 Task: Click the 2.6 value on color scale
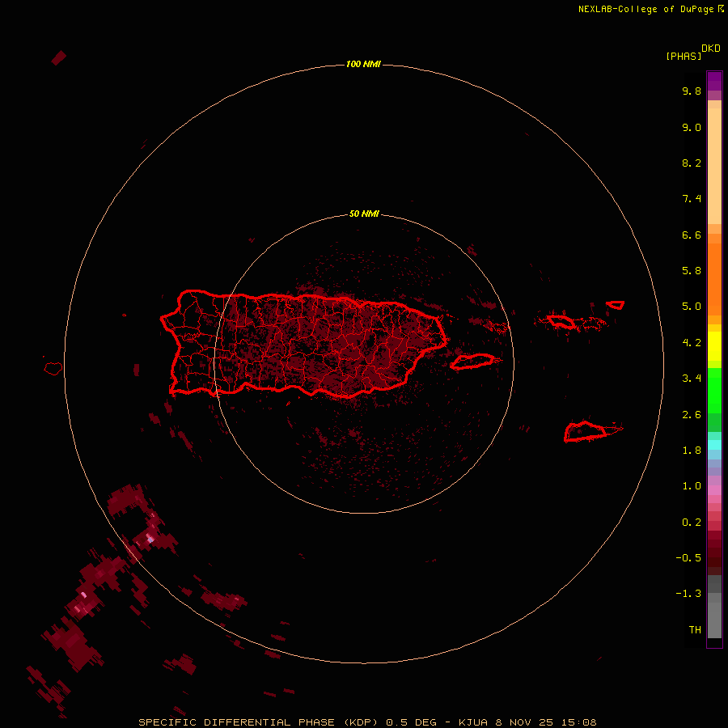[x=692, y=415]
